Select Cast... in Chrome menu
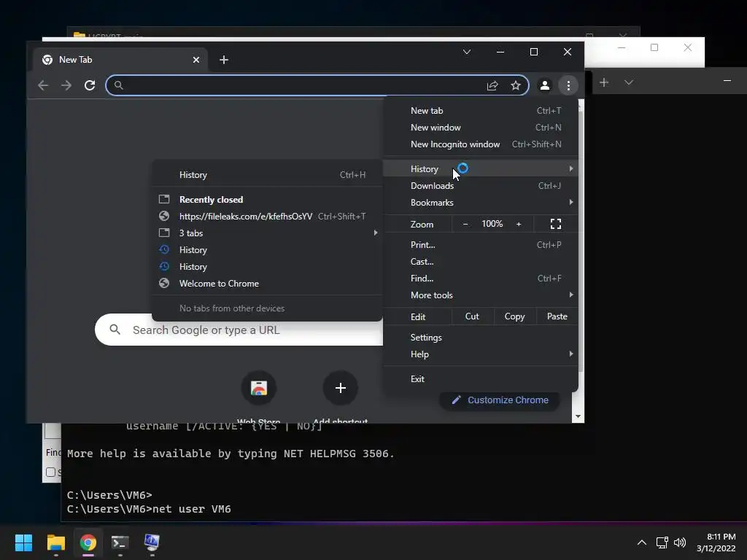747x560 pixels. pyautogui.click(x=481, y=262)
